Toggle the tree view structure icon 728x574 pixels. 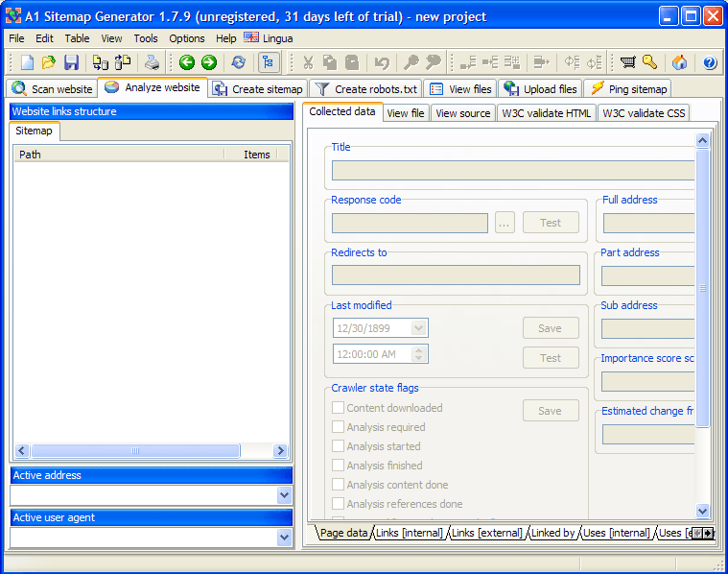coord(269,62)
